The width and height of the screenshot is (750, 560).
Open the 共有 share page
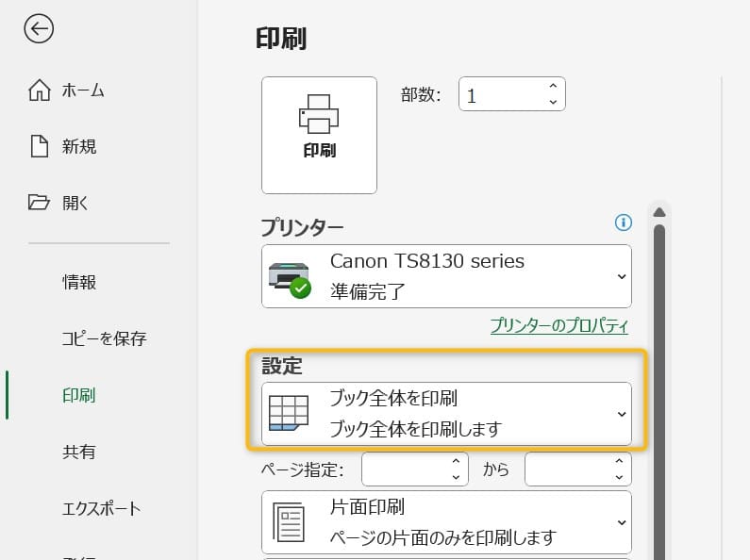79,452
